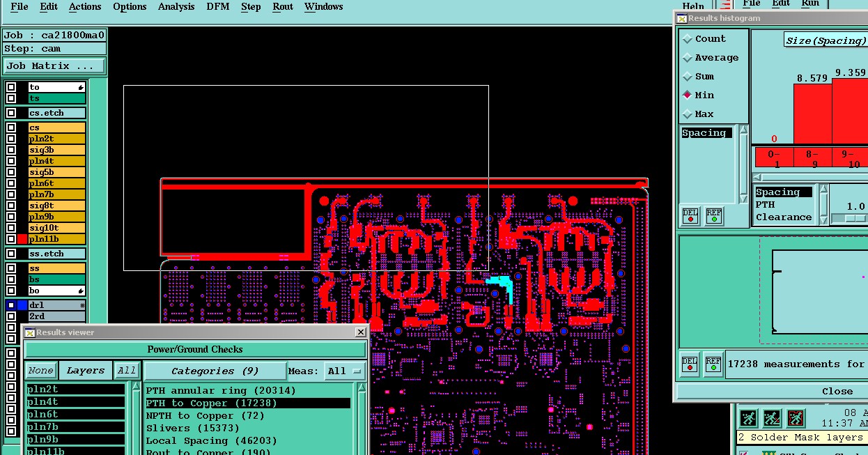The image size is (868, 455).
Task: Click DEL icon under the Spacing list
Action: pyautogui.click(x=690, y=216)
